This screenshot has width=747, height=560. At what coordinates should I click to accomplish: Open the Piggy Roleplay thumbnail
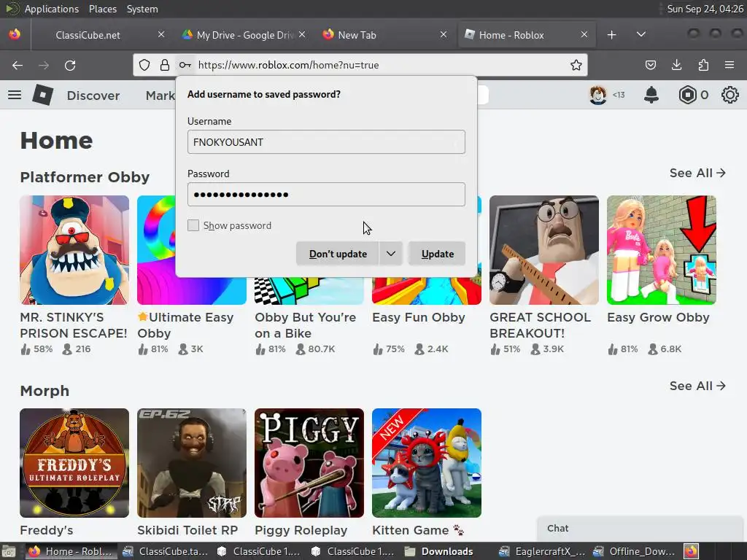click(309, 463)
